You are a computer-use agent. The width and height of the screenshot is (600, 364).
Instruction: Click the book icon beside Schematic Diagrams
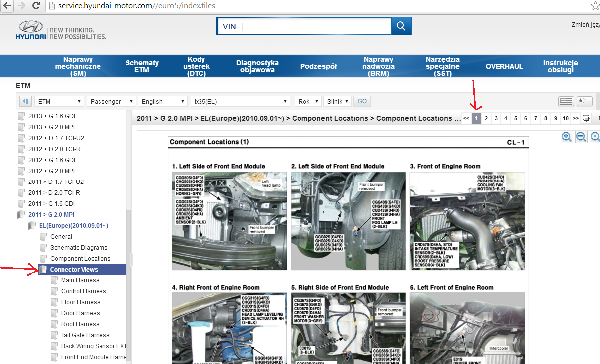43,247
